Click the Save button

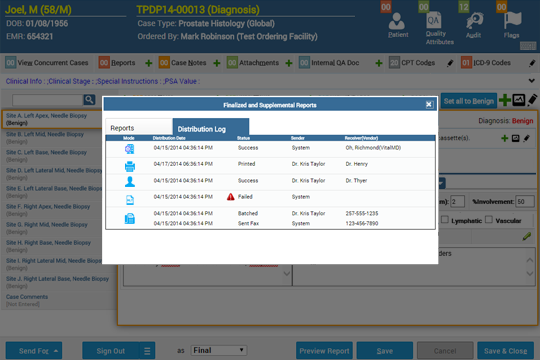coord(385,351)
